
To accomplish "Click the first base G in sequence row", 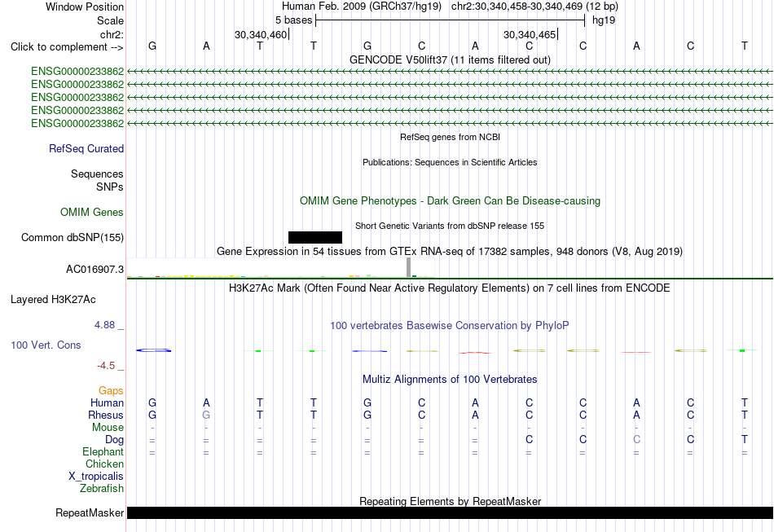I will 152,46.
